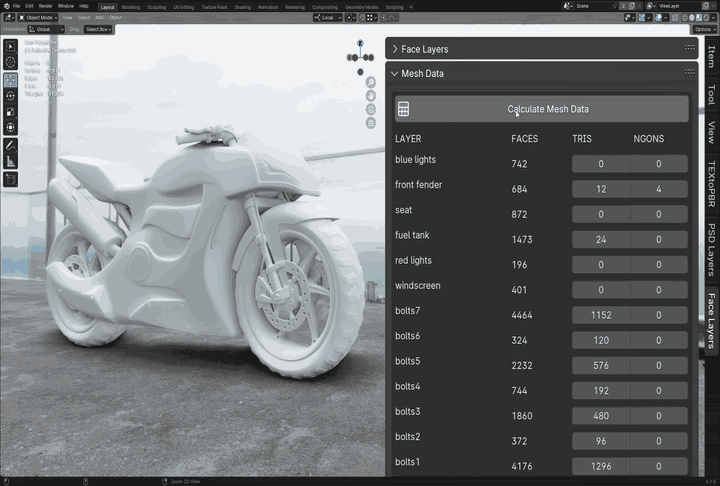Screen dimensions: 720x486
Task: Click the snap magnet icon
Action: pyautogui.click(x=362, y=17)
